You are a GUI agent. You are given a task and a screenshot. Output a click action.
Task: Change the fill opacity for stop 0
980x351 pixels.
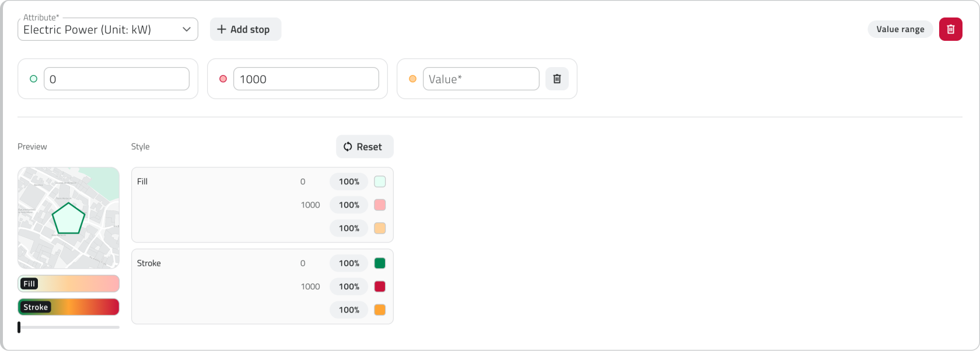click(349, 181)
